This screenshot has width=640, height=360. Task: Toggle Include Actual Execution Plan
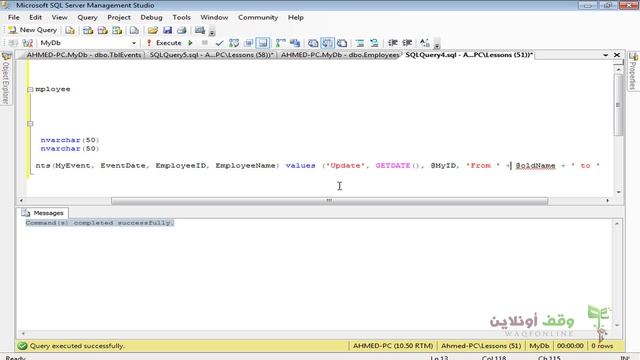pos(280,43)
